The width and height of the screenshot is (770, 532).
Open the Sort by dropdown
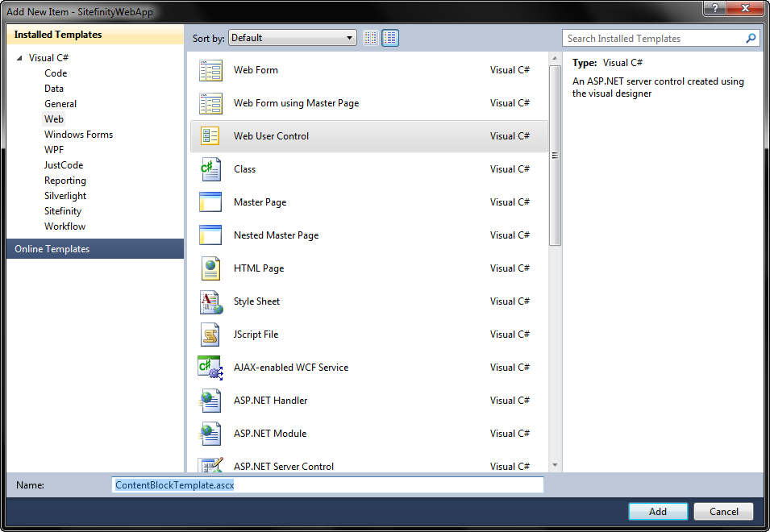point(293,38)
